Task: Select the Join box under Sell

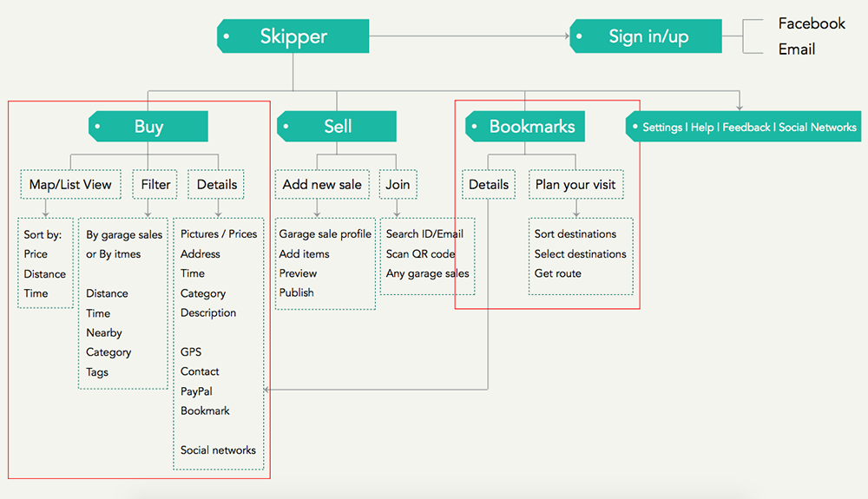Action: [398, 184]
